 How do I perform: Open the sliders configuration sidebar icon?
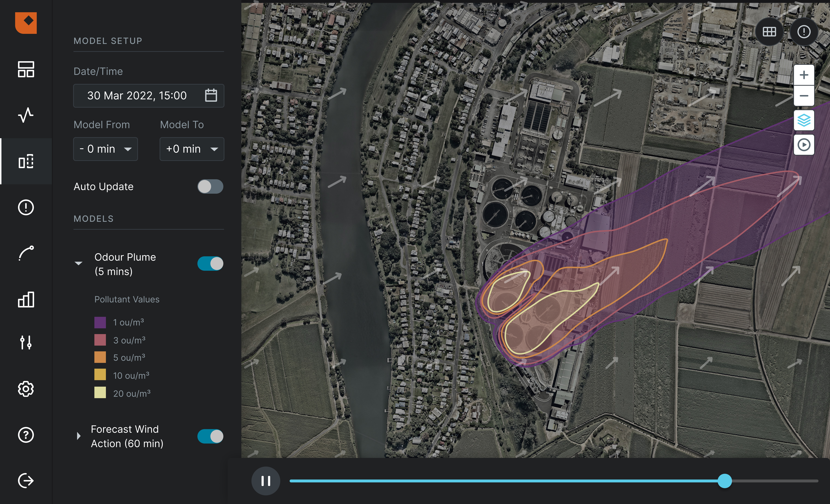pyautogui.click(x=26, y=342)
